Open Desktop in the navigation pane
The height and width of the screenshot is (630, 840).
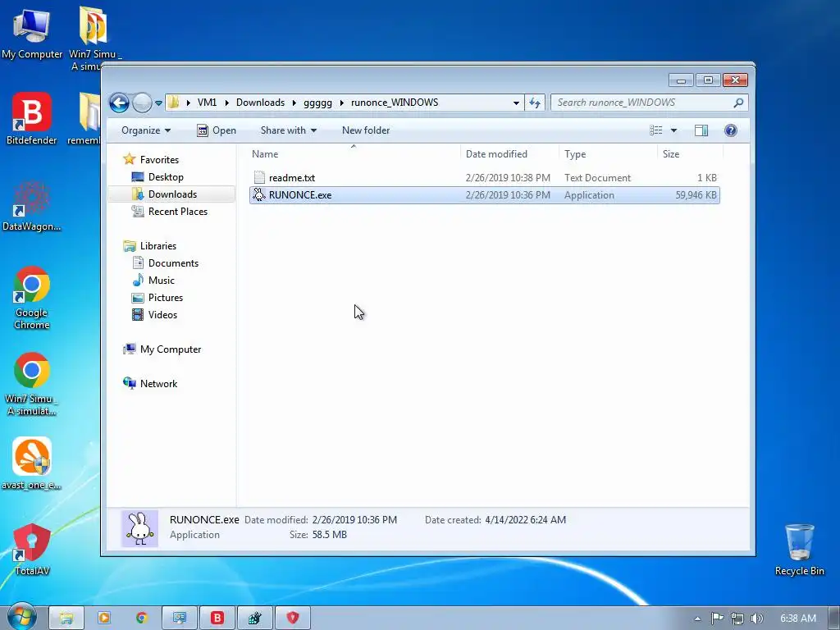coord(166,177)
